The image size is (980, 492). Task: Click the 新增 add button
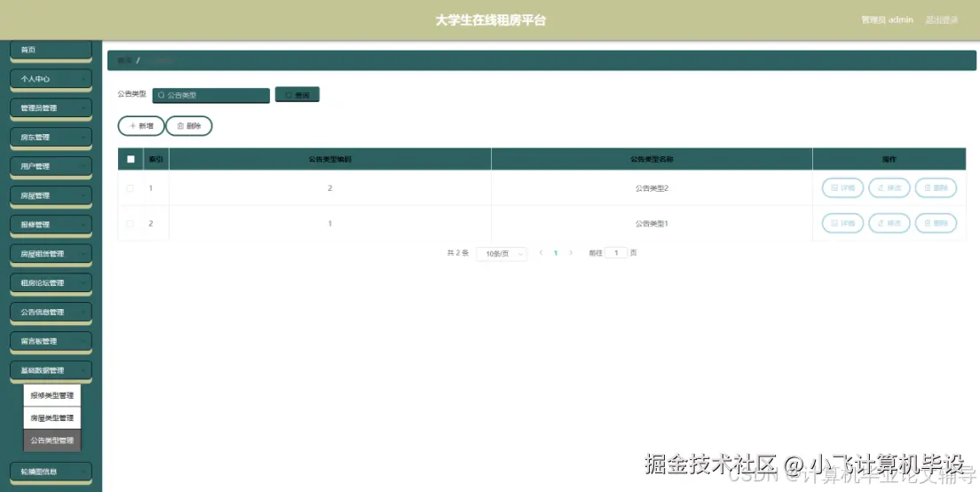coord(141,125)
